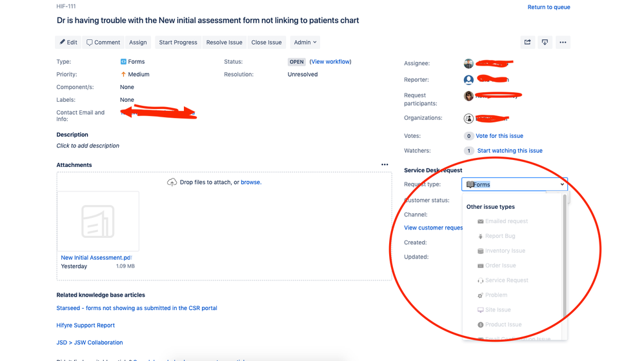The height and width of the screenshot is (361, 644).
Task: Click the Labels value None
Action: point(127,100)
